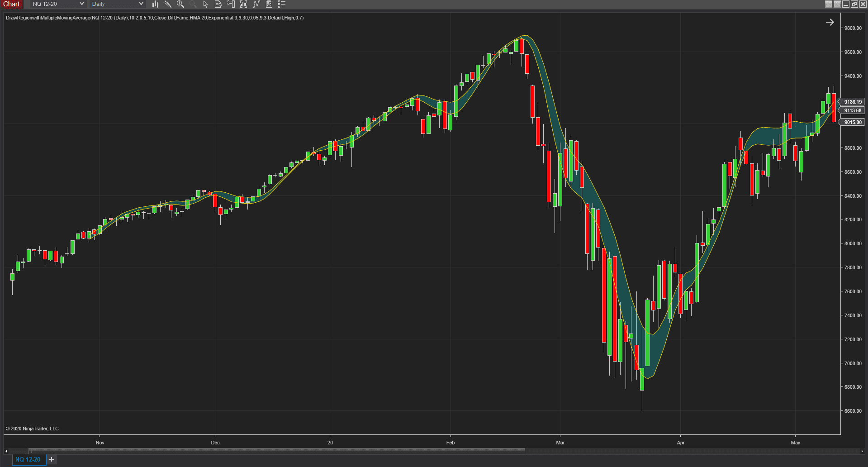This screenshot has width=868, height=467.
Task: Open the Drawing Tools pencil menu
Action: pos(168,4)
